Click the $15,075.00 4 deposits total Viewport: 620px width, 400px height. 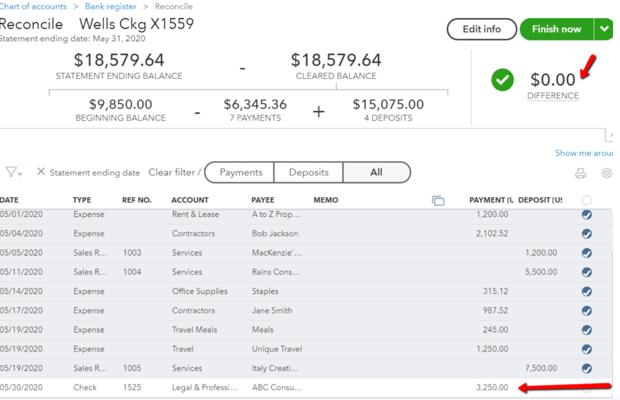click(x=388, y=109)
